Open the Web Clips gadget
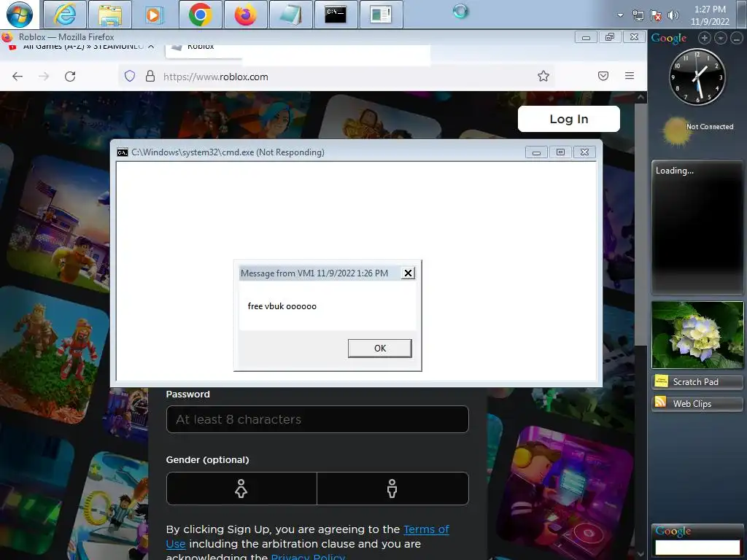 tap(697, 404)
